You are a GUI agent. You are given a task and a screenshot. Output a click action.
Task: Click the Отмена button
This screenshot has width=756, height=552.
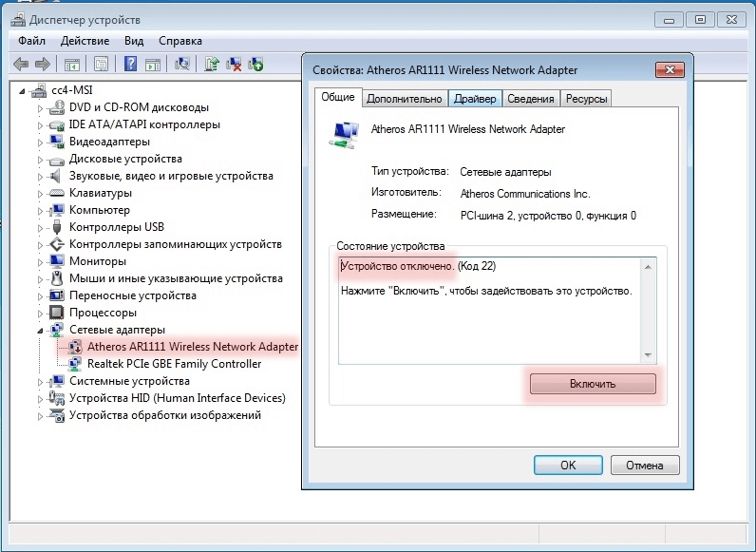pos(644,466)
